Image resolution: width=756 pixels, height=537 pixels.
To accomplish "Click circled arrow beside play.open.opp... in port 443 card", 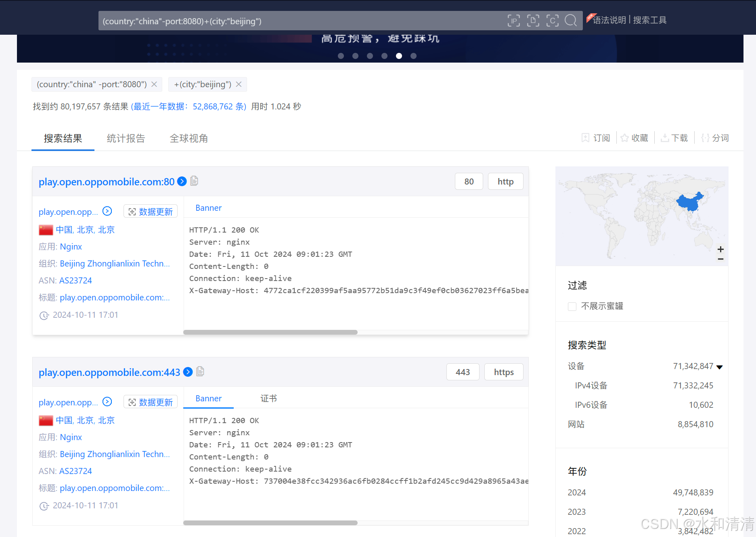I will coord(107,402).
